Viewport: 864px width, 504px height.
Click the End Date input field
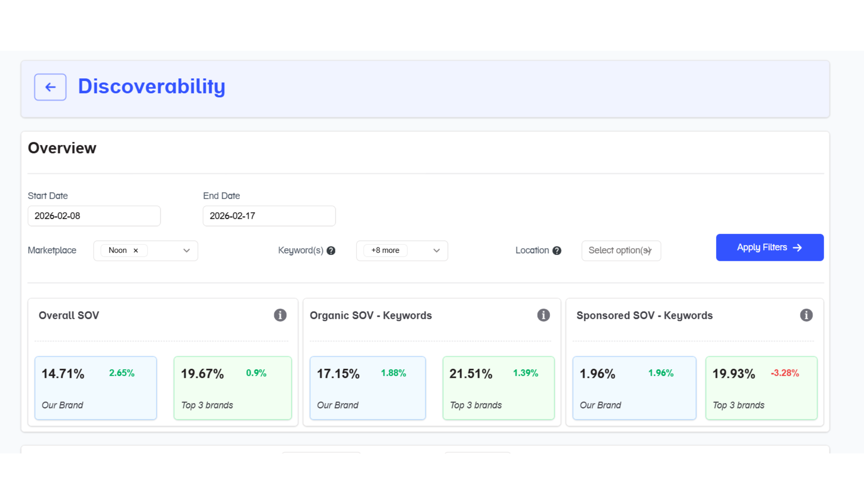(x=269, y=216)
